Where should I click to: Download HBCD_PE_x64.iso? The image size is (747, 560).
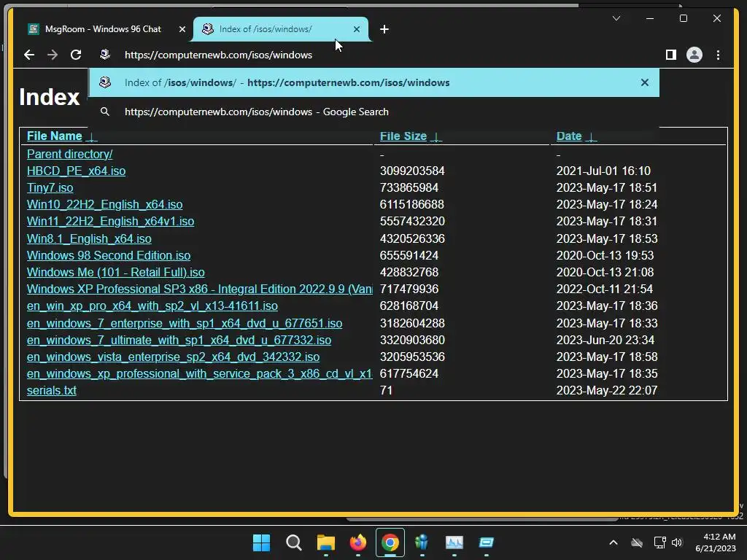pyautogui.click(x=76, y=171)
